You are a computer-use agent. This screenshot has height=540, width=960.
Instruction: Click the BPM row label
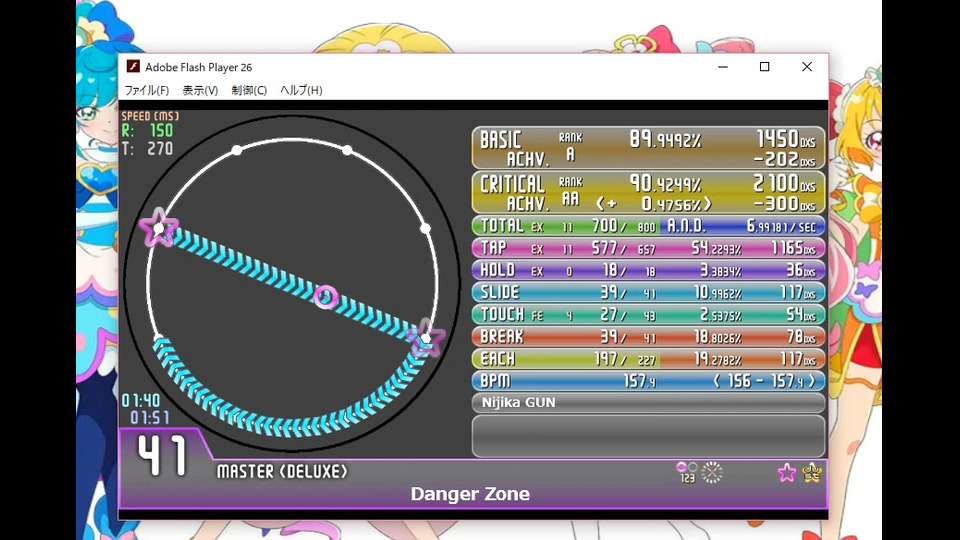[x=495, y=381]
